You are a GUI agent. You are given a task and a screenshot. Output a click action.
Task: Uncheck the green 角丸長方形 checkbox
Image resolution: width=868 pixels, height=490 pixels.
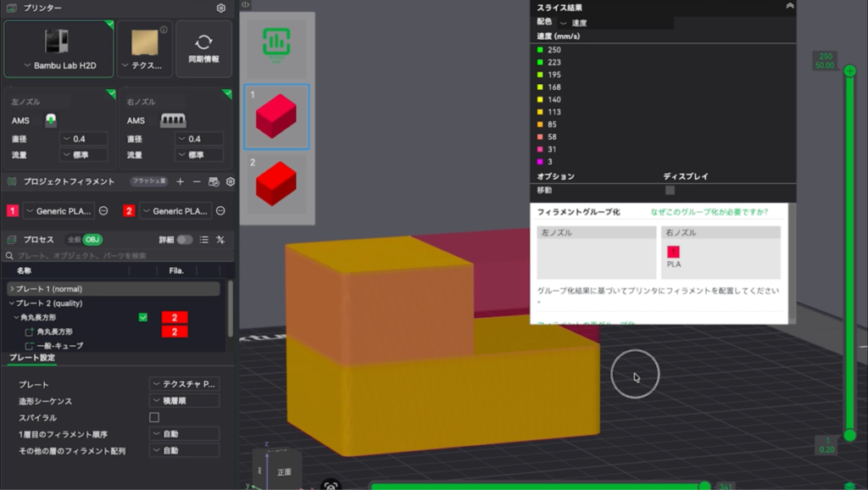pos(142,317)
